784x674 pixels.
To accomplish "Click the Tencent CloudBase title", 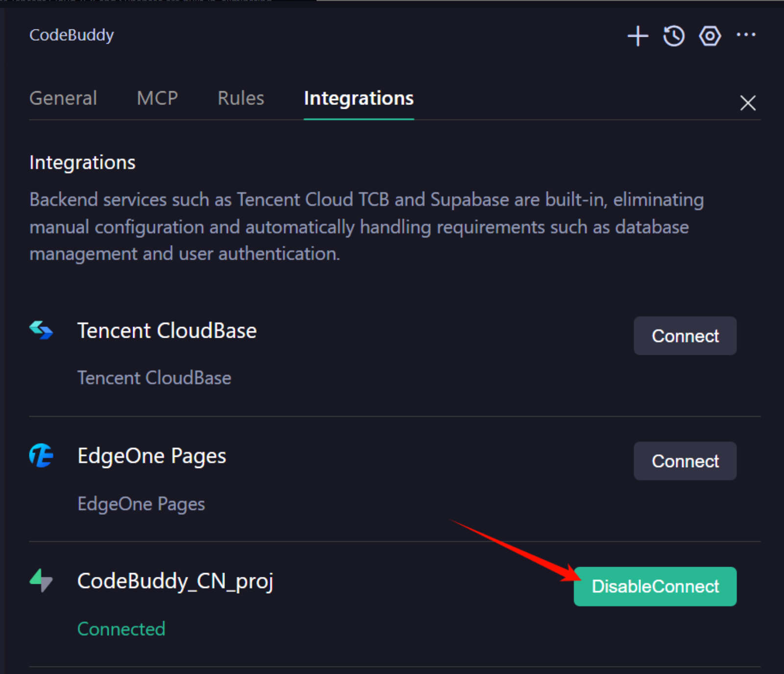I will pyautogui.click(x=167, y=331).
